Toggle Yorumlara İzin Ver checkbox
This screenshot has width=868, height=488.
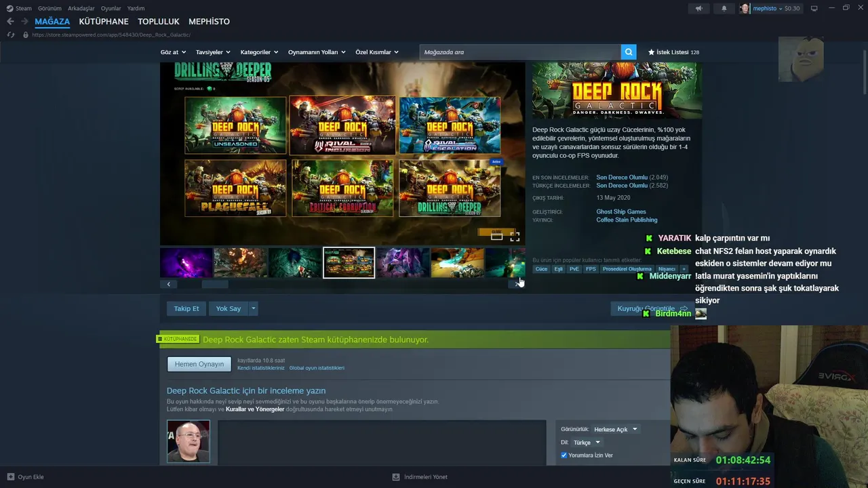pos(564,455)
